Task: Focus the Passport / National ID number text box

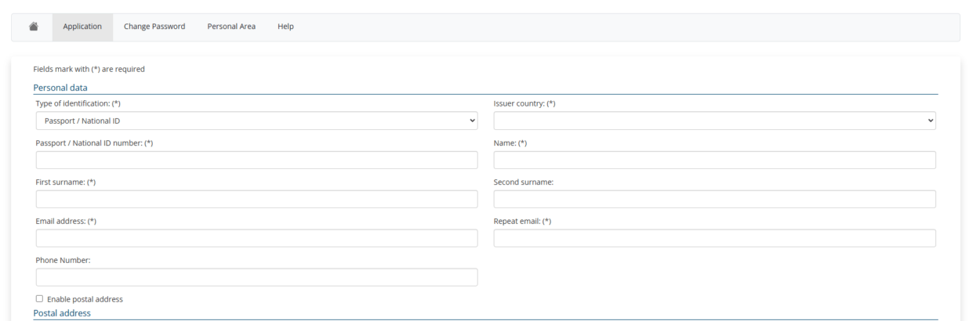Action: [256, 160]
